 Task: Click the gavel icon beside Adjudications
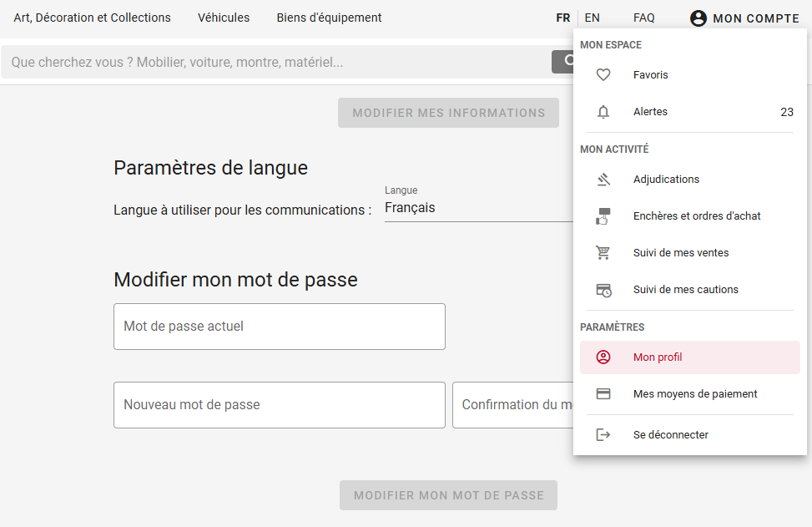click(603, 180)
